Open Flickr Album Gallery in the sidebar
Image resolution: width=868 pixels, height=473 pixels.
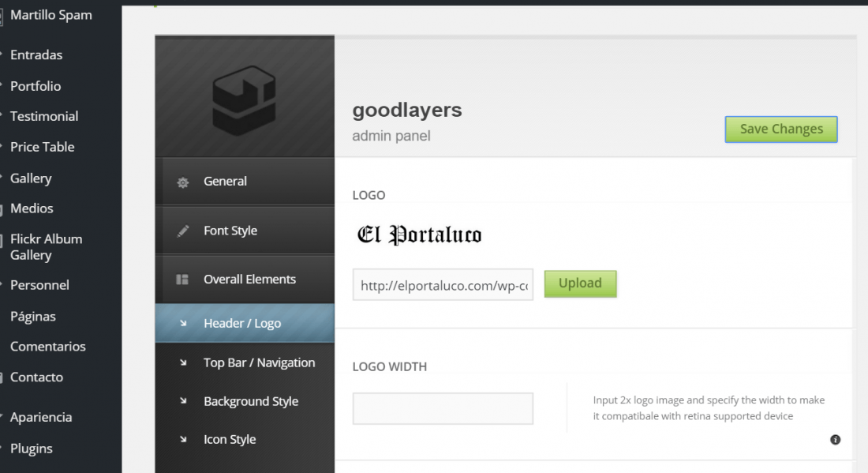pyautogui.click(x=46, y=247)
